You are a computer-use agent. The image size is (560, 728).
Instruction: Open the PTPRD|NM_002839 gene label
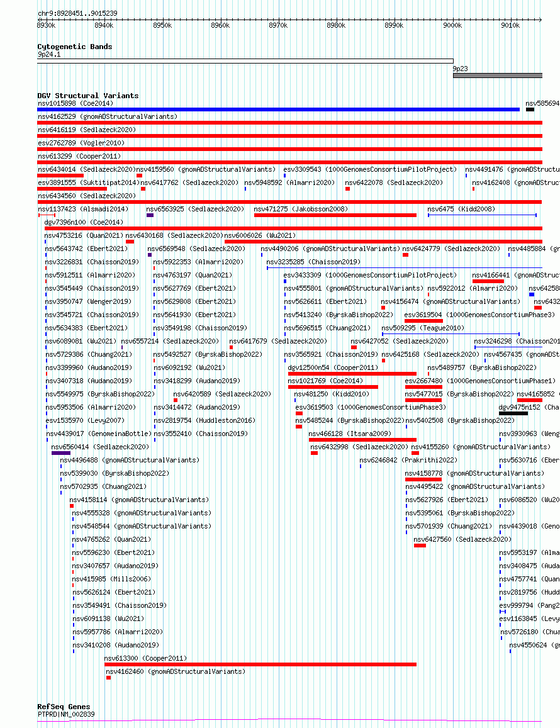(x=66, y=714)
